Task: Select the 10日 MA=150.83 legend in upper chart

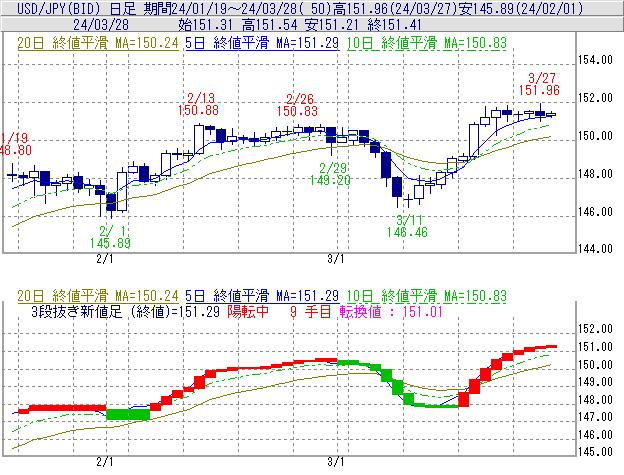Action: coord(427,43)
